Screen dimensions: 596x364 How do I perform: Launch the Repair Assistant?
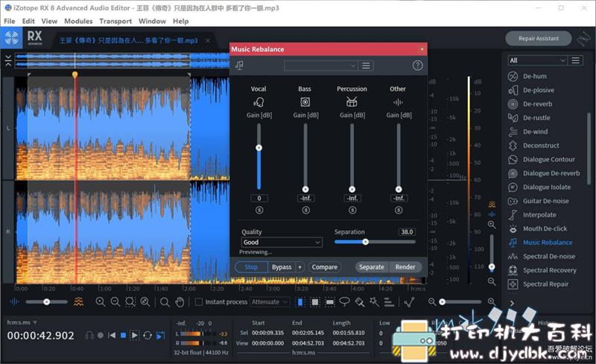pyautogui.click(x=539, y=39)
